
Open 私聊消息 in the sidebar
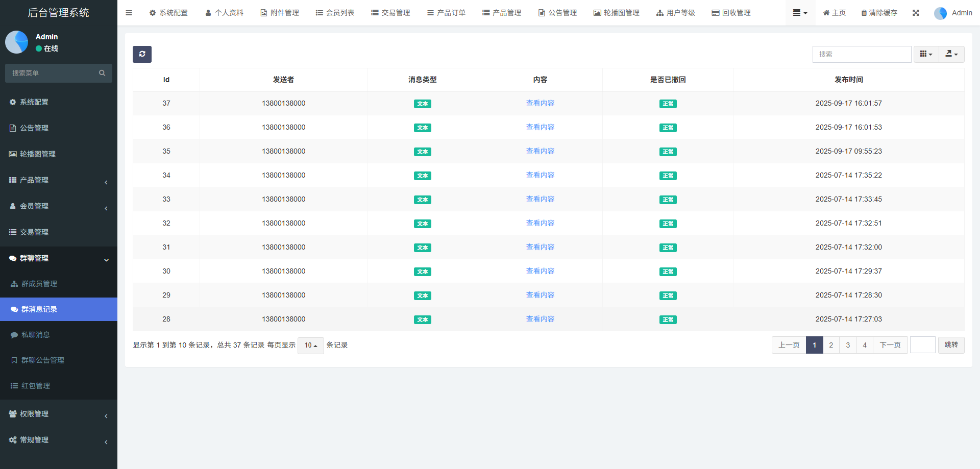(x=36, y=335)
